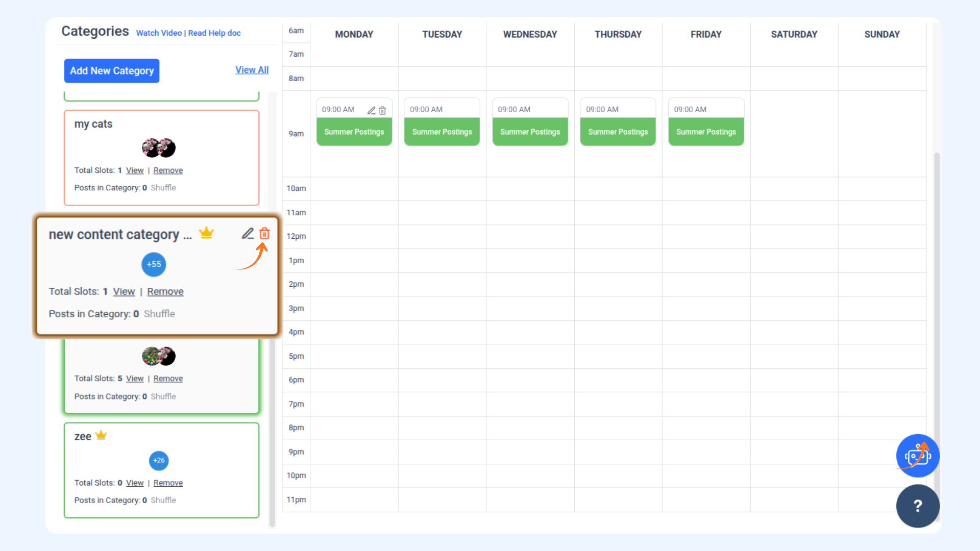Select Tuesday Summer Postings slot
The height and width of the screenshot is (551, 980).
442,132
